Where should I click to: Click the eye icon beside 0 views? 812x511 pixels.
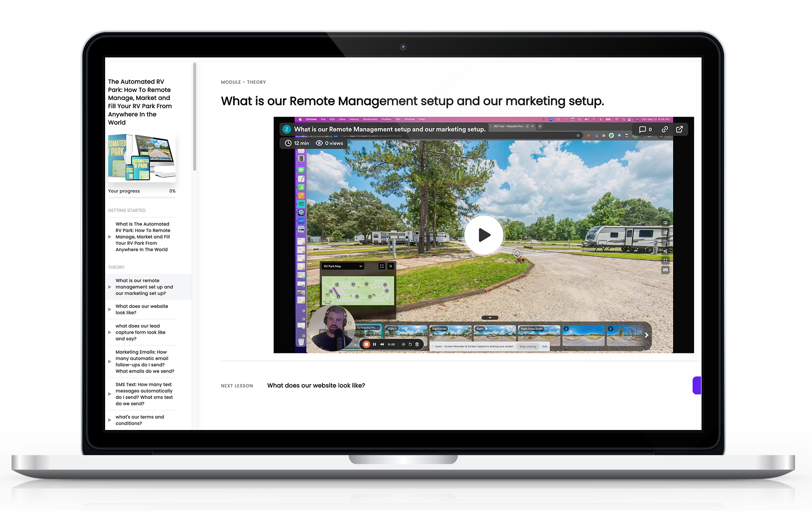click(x=319, y=143)
